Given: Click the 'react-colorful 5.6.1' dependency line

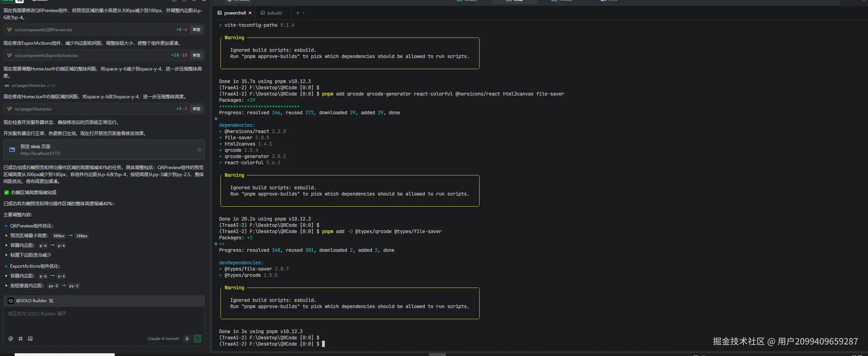Looking at the screenshot, I should [x=250, y=163].
